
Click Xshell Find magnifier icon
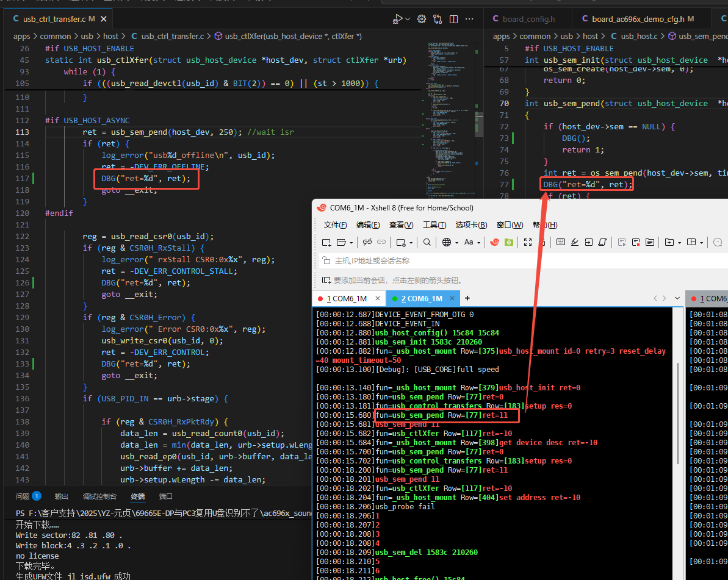click(x=427, y=242)
